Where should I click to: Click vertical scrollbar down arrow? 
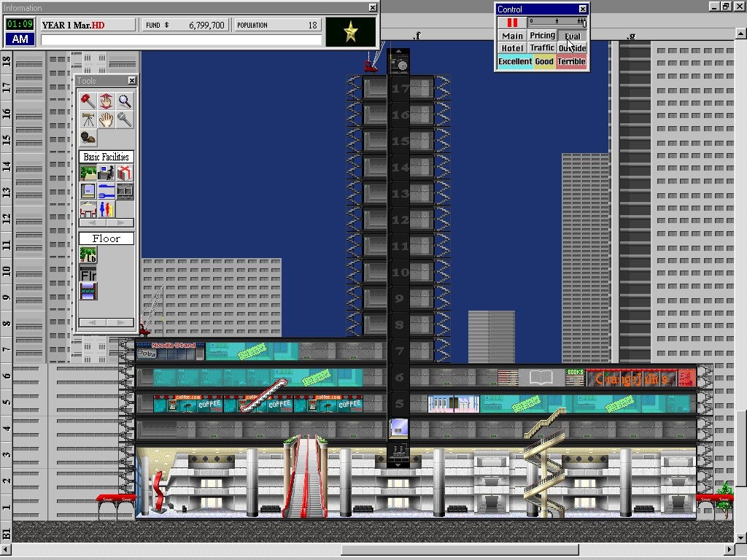[741, 537]
